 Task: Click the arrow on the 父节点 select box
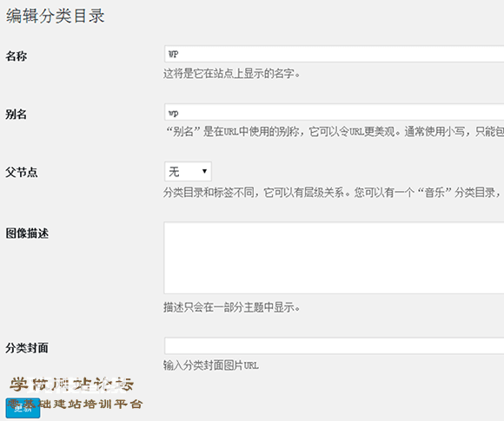pos(204,171)
